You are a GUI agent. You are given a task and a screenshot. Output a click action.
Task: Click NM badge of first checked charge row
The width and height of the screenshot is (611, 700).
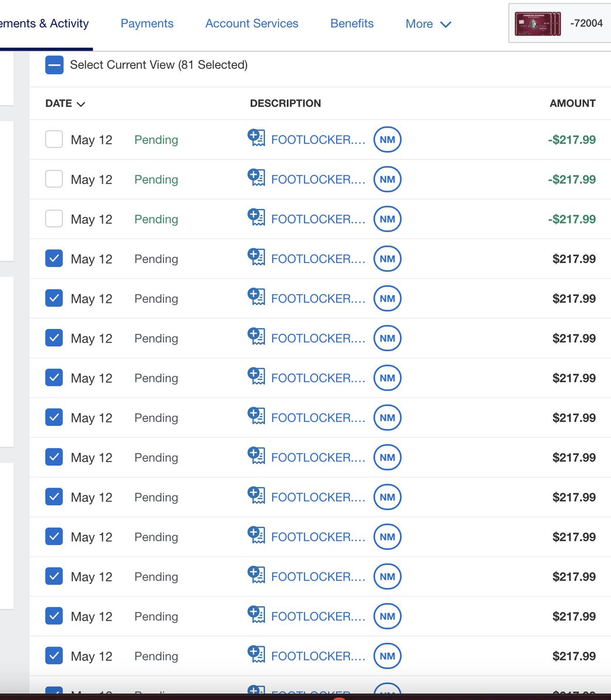[x=387, y=258]
